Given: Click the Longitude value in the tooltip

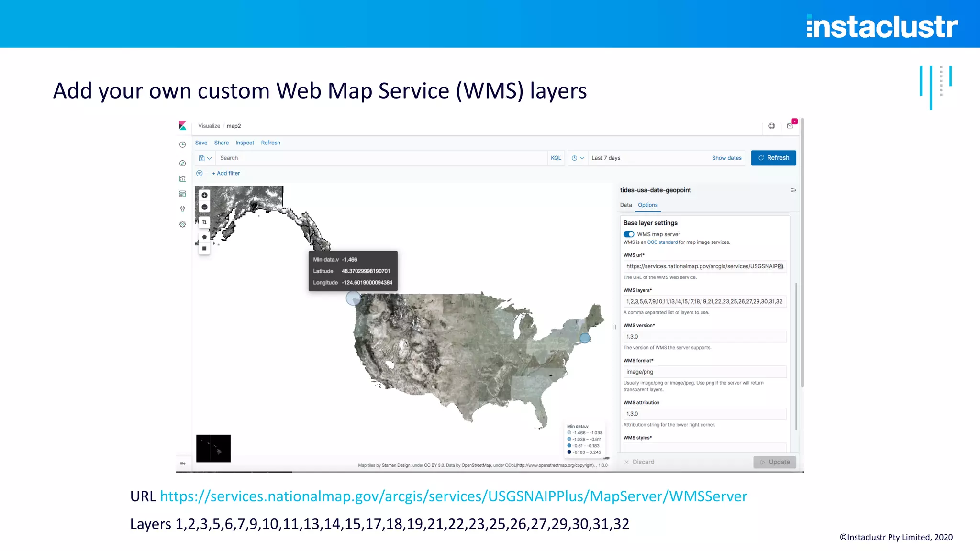Looking at the screenshot, I should click(367, 283).
